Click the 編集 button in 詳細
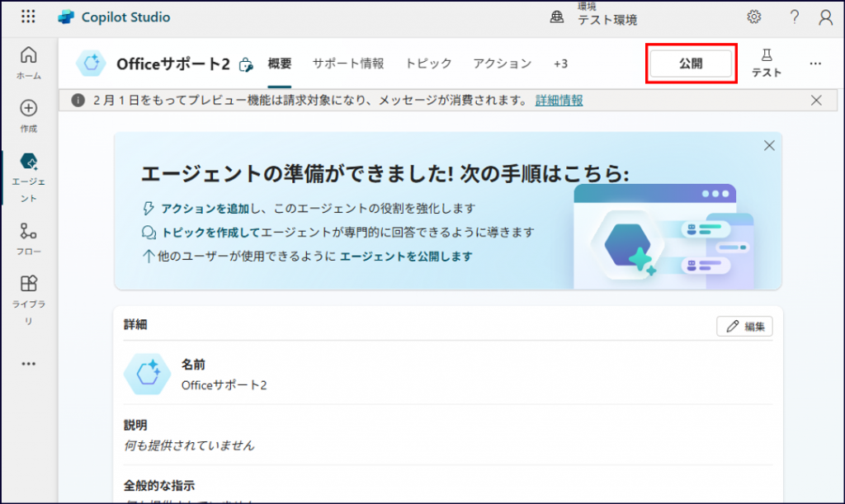 coord(745,327)
